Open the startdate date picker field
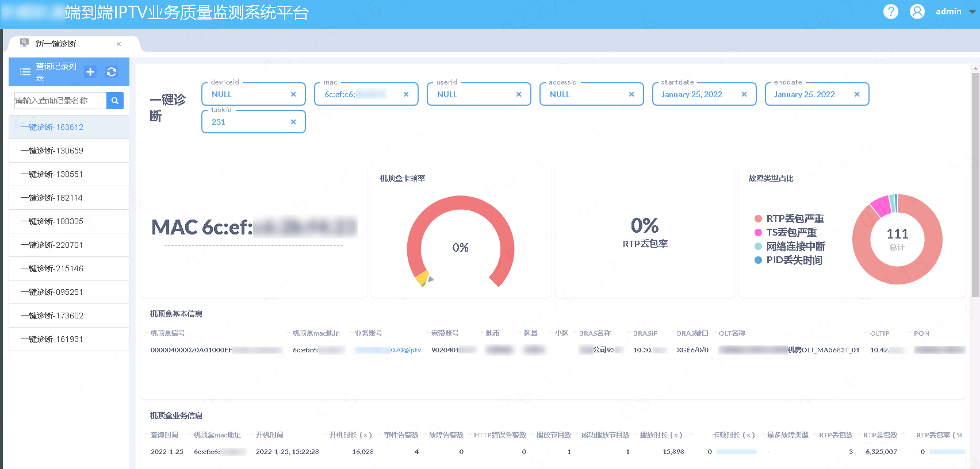This screenshot has width=980, height=469. pyautogui.click(x=697, y=94)
